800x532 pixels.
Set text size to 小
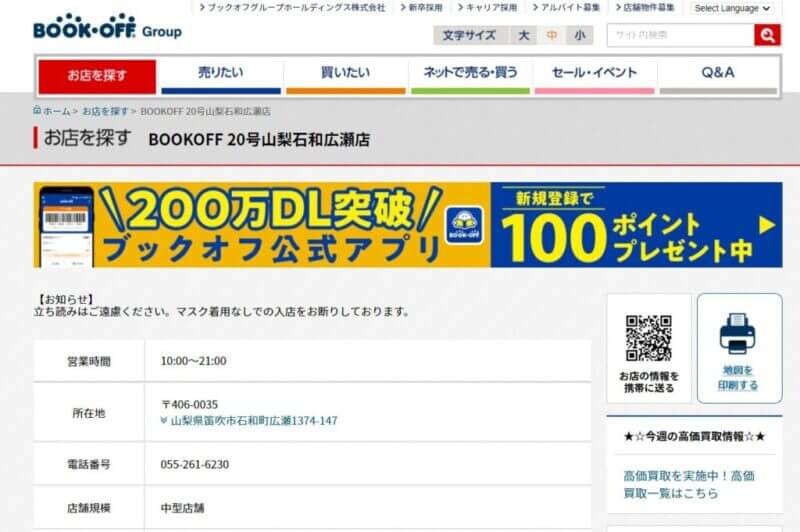[x=580, y=36]
